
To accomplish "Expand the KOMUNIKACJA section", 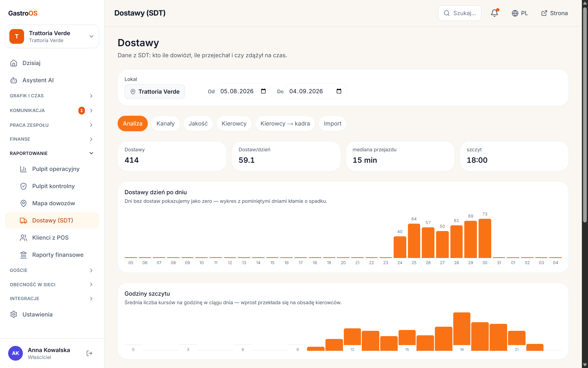I will (52, 110).
